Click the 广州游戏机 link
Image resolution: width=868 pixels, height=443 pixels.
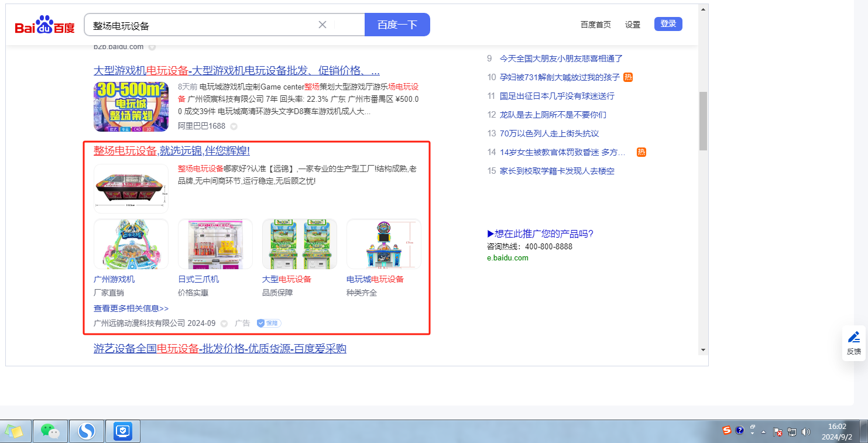(x=114, y=279)
